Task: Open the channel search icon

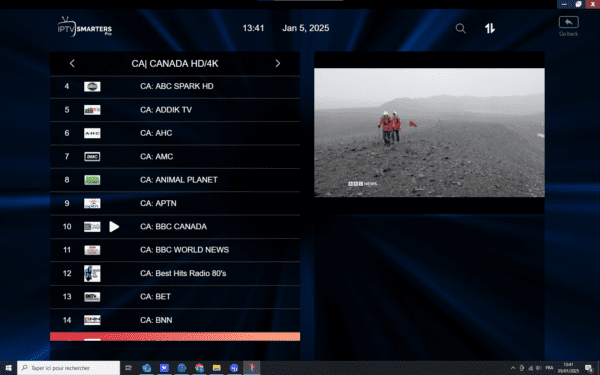Action: tap(461, 28)
